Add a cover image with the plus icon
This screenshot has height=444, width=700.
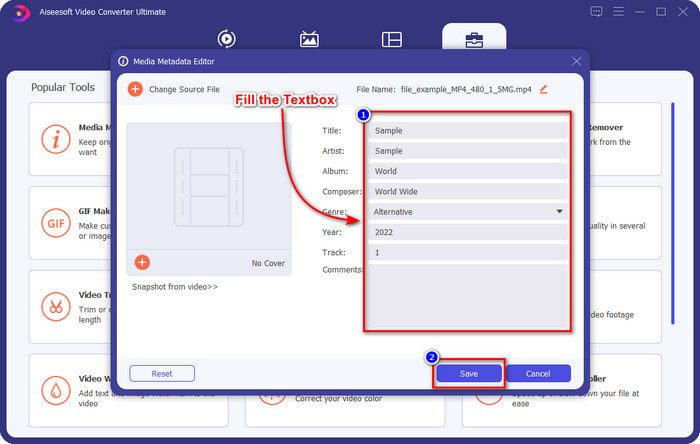pyautogui.click(x=142, y=262)
